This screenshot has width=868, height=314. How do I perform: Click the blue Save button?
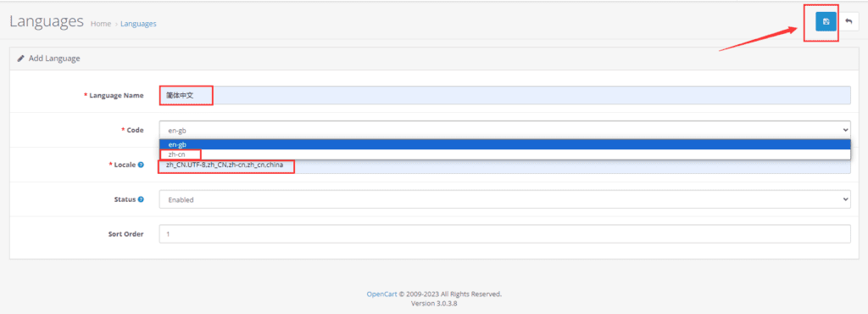coord(826,21)
